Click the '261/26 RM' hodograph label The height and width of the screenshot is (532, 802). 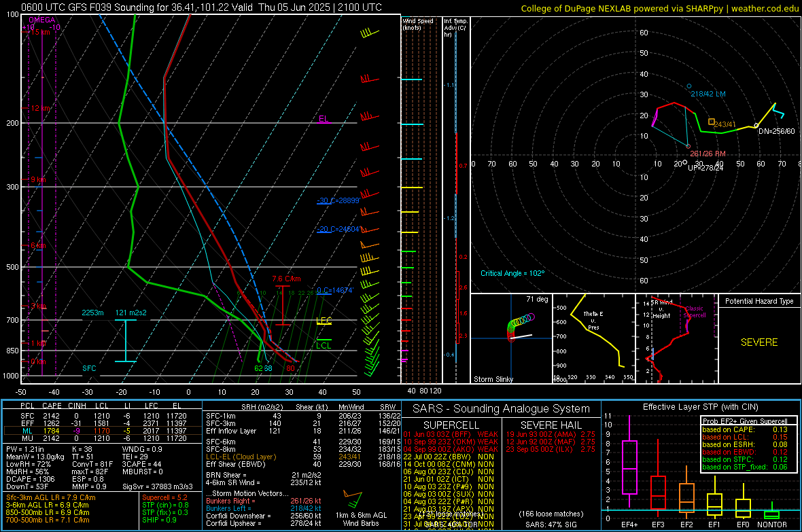coord(708,154)
